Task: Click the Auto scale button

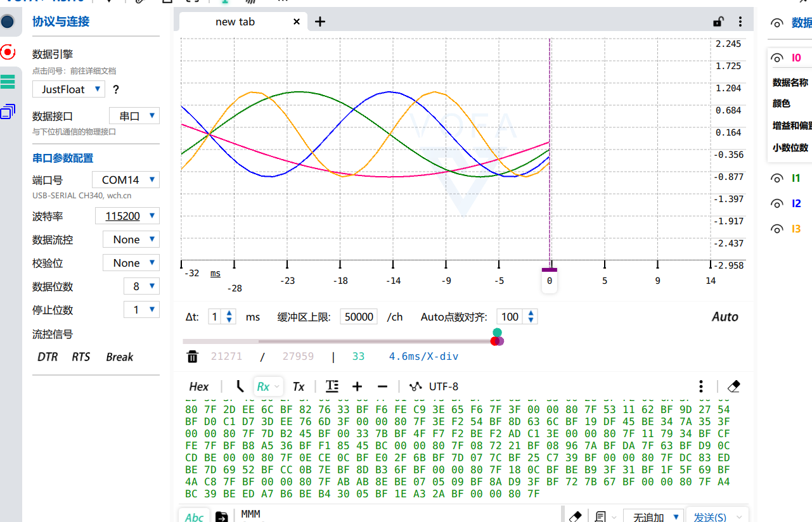Action: (x=725, y=317)
